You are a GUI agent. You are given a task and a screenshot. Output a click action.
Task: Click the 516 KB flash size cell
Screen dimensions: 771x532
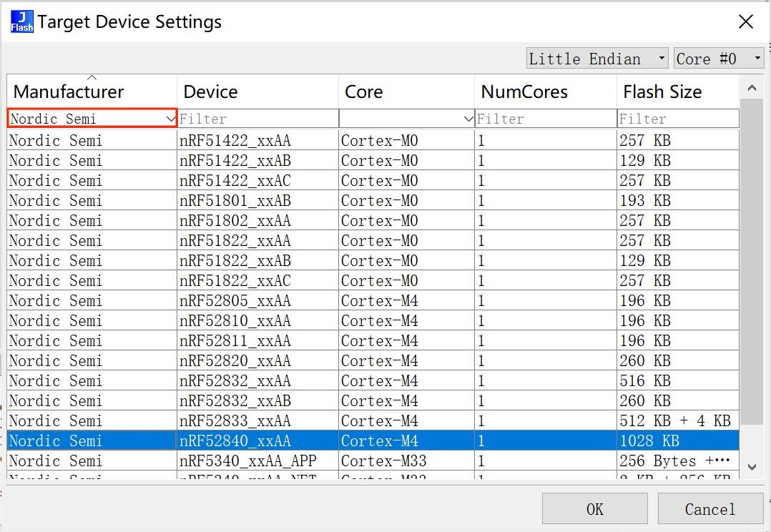point(678,380)
